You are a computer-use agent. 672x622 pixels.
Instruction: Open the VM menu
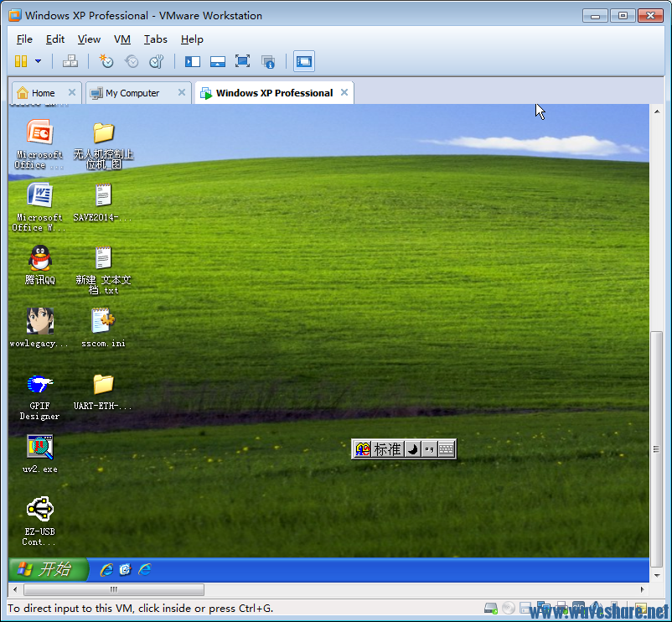coord(122,39)
